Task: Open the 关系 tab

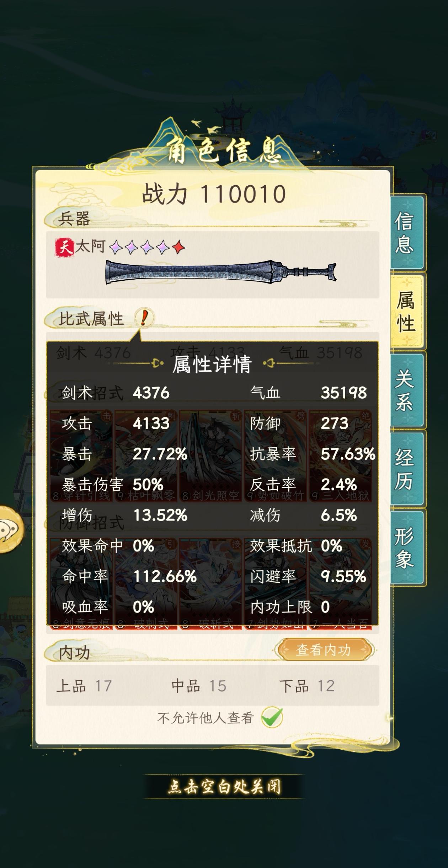Action: (x=407, y=390)
